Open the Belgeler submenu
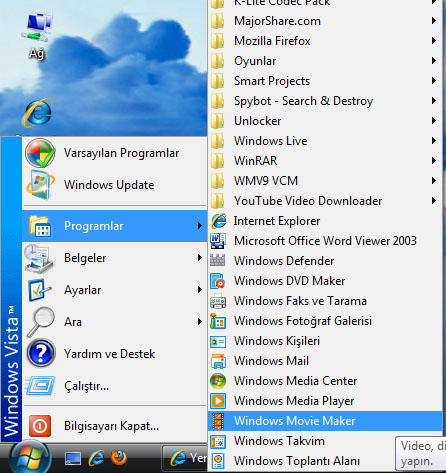The height and width of the screenshot is (473, 446). tap(114, 258)
